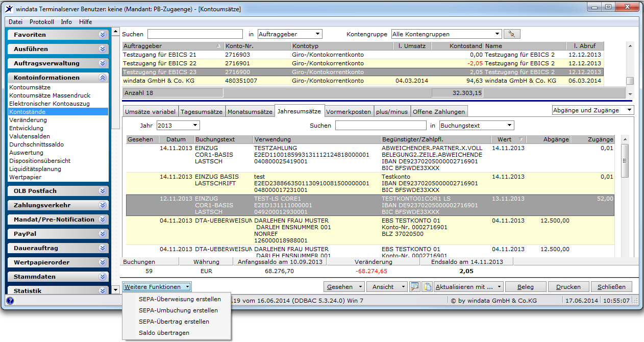Viewport: 644px width, 342px height.
Task: Click the transaction list vertical scrollbar thumb
Action: pos(624,160)
